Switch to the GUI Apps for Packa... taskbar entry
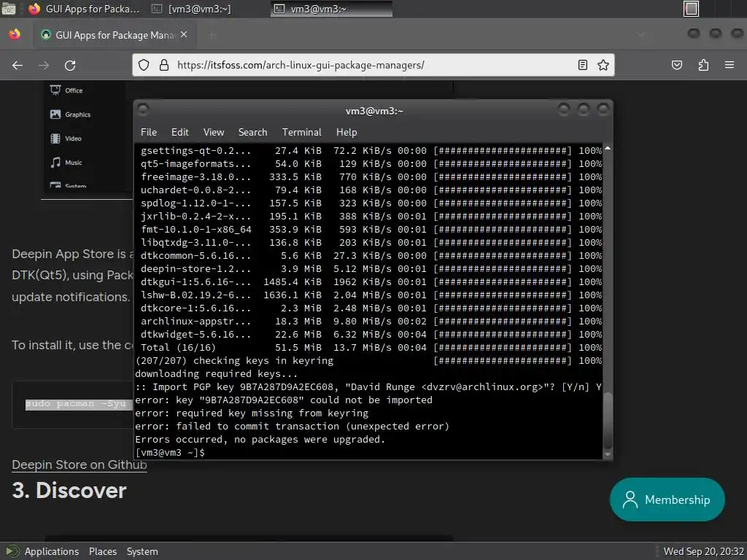The height and width of the screenshot is (560, 747). pyautogui.click(x=84, y=9)
